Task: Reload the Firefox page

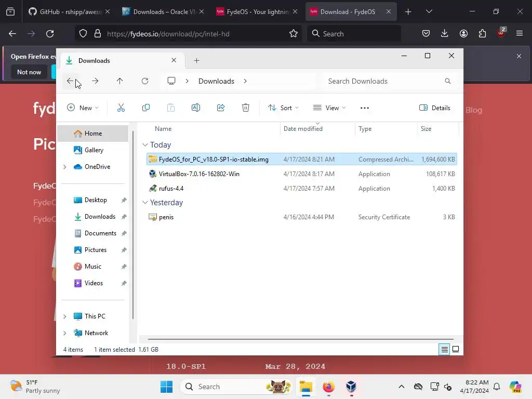Action: point(50,34)
